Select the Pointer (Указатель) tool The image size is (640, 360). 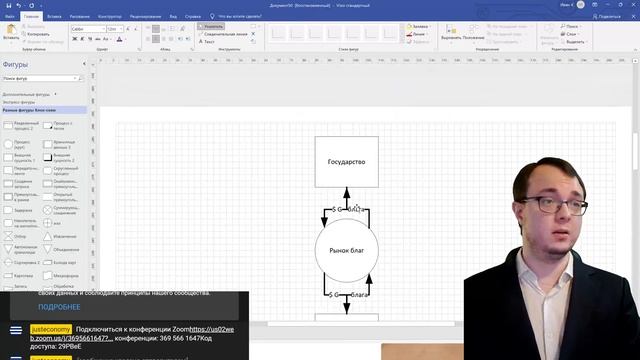211,27
